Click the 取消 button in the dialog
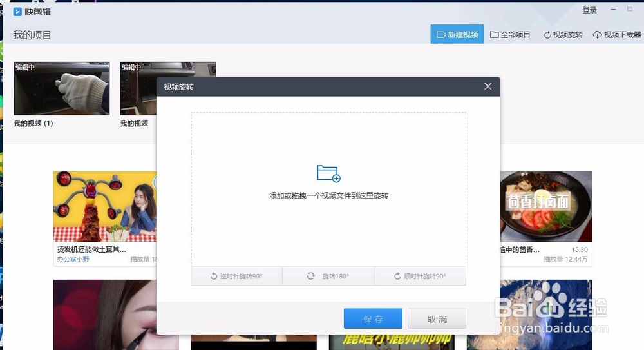The width and height of the screenshot is (644, 350). [x=437, y=319]
